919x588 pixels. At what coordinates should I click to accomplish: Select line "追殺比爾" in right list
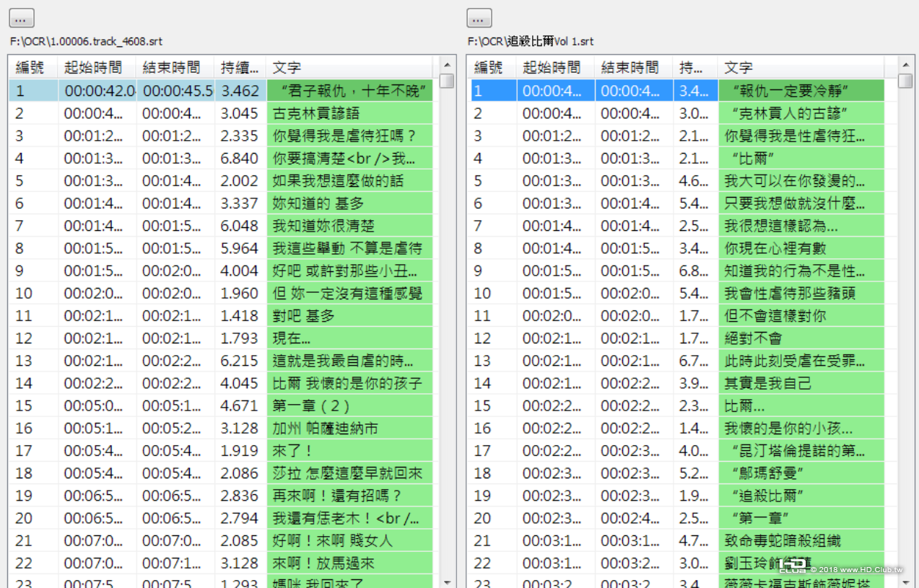coord(801,496)
